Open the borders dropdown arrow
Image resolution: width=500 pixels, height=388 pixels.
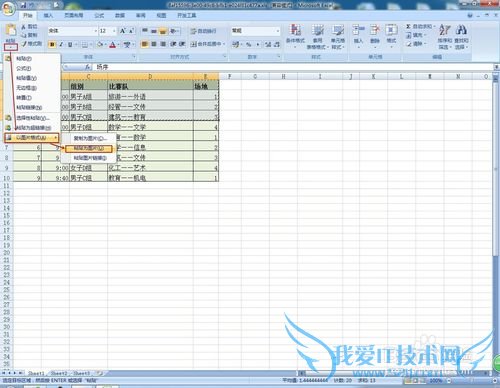[91, 44]
